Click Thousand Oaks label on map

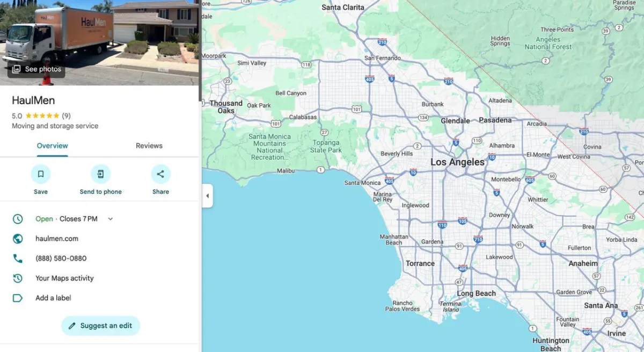226,106
